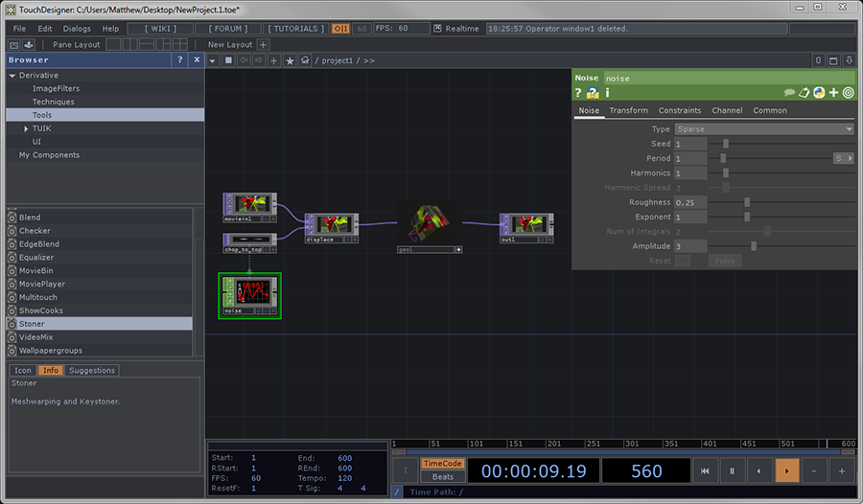Screen dimensions: 863x504
Task: Click the Amplitude slider handle
Action: click(754, 246)
